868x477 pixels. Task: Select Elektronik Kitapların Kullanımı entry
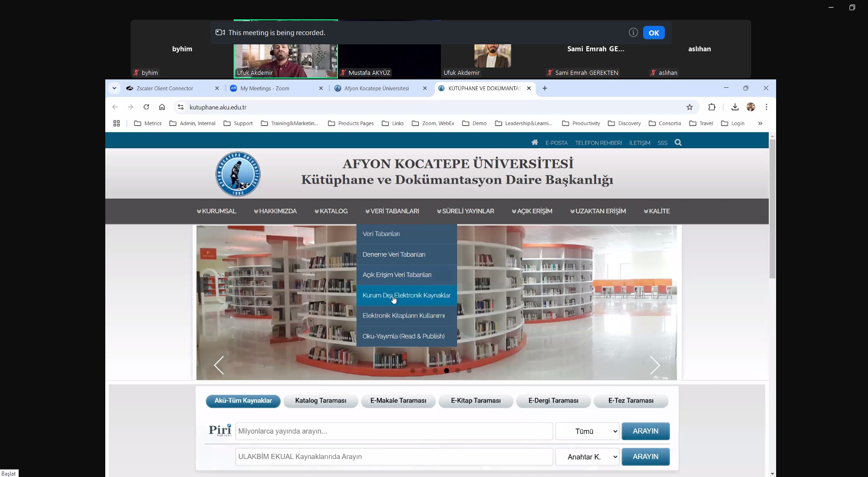pyautogui.click(x=407, y=316)
